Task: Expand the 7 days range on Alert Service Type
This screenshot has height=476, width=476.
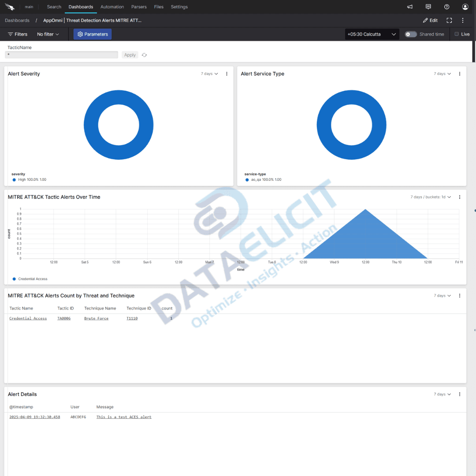Action: [x=442, y=74]
